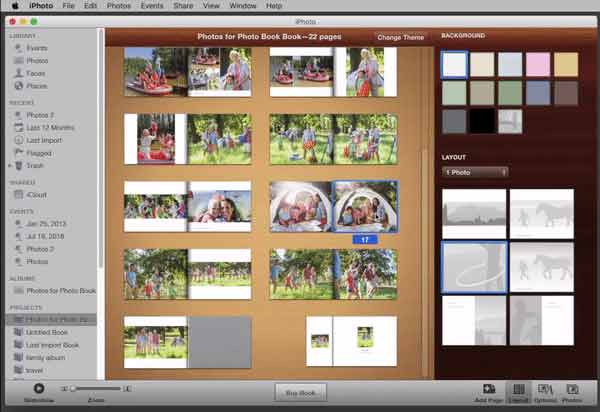Click the Untitled Book project icon
The width and height of the screenshot is (600, 412).
coord(18,332)
